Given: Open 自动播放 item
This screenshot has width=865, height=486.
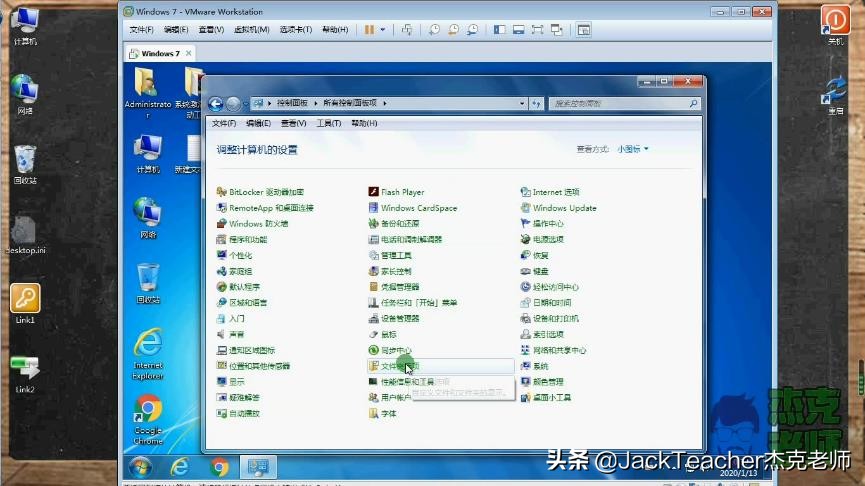Looking at the screenshot, I should tap(238, 413).
